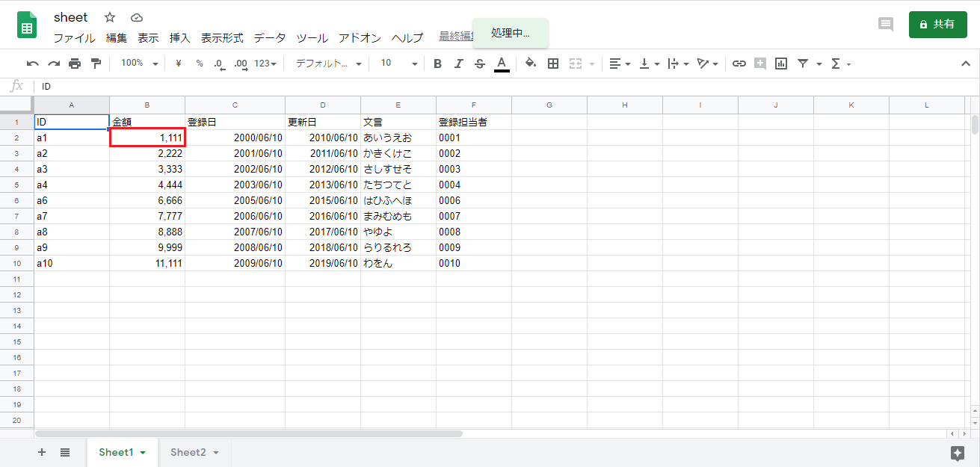Open the print dialog icon
980x467 pixels.
point(74,64)
